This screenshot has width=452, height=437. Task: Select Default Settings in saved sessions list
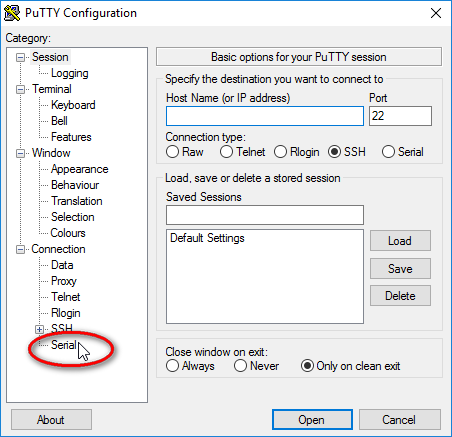207,238
